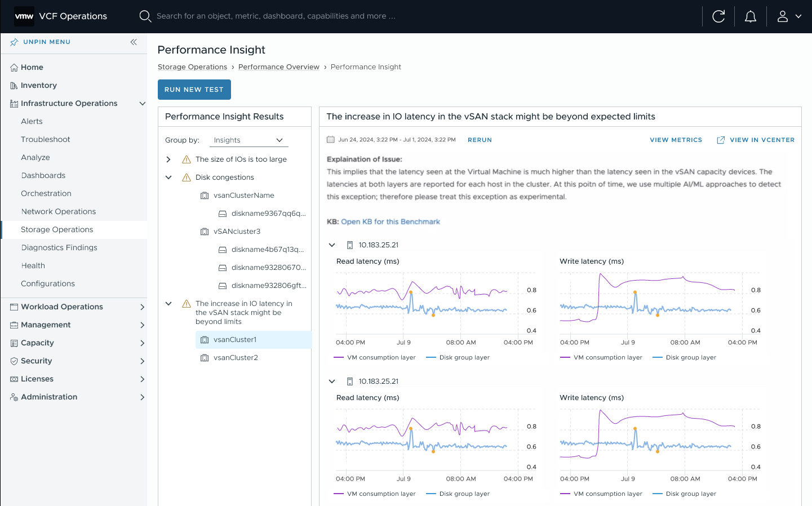Click the Security shield icon
The image size is (812, 506).
(x=14, y=361)
